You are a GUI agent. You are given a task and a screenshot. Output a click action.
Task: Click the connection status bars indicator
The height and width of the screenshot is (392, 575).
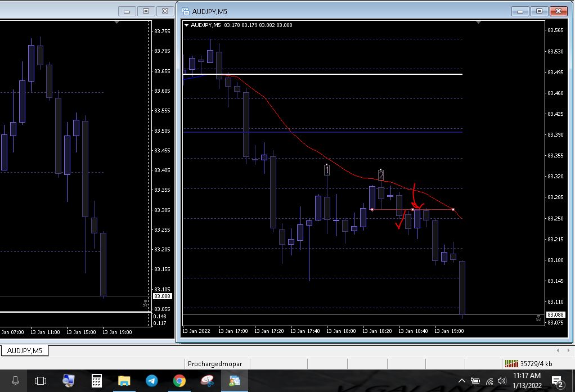pyautogui.click(x=511, y=363)
